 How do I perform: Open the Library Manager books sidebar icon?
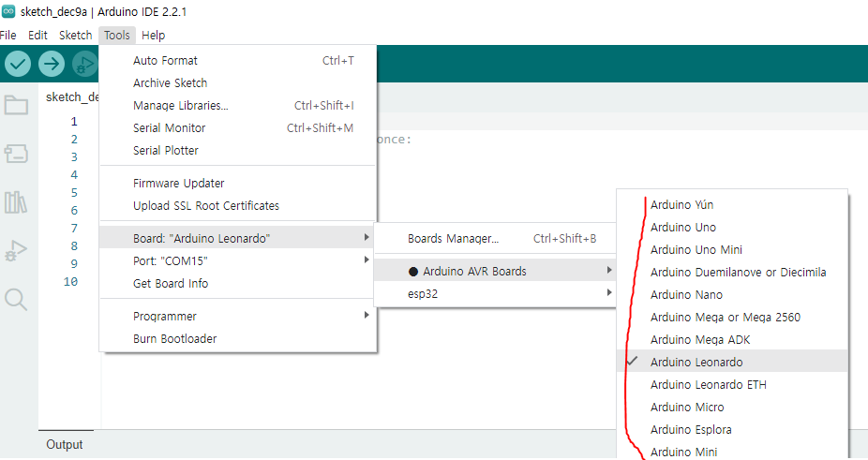tap(16, 202)
